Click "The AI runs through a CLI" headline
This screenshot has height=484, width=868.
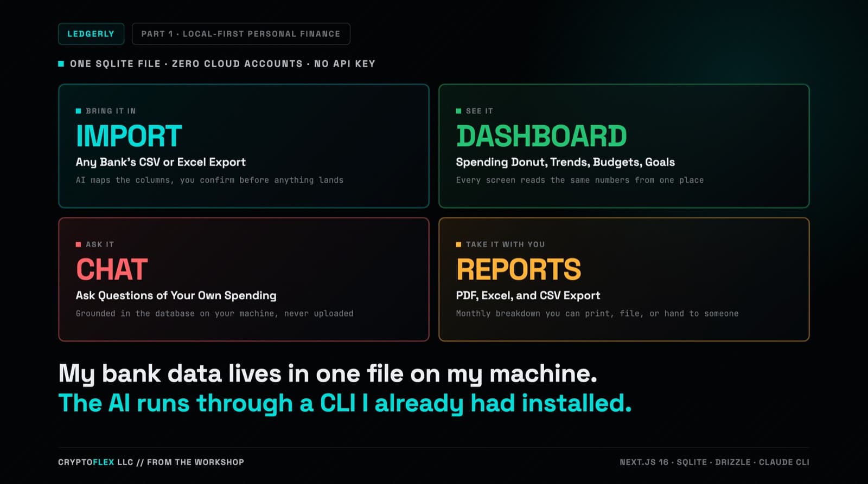pos(345,403)
